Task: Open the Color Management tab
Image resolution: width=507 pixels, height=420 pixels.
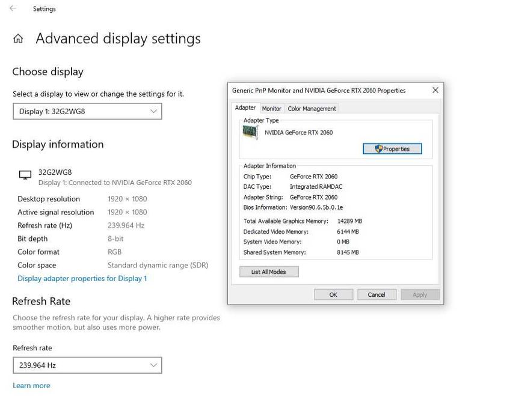Action: [x=312, y=109]
